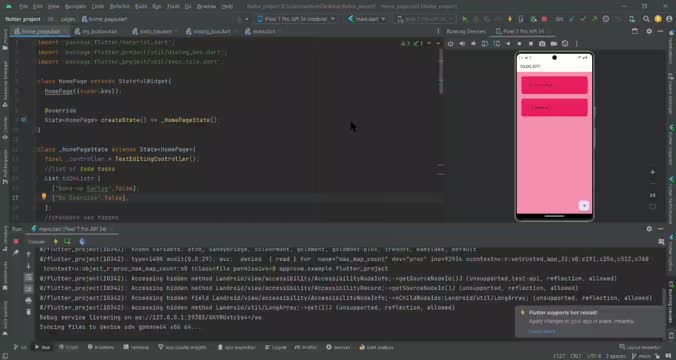Stop the running app with red square
Viewport: 676px width, 360px height.
545,19
